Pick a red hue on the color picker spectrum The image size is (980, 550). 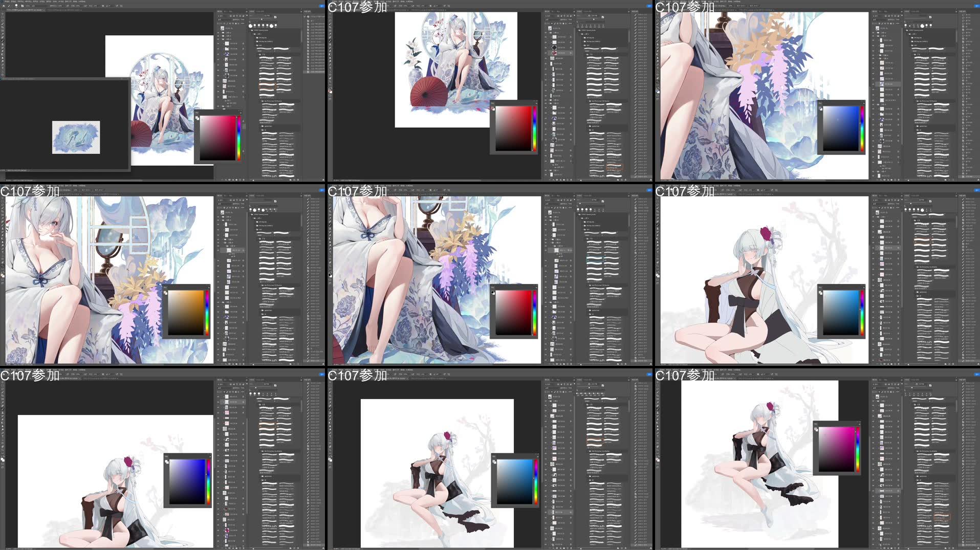239,117
